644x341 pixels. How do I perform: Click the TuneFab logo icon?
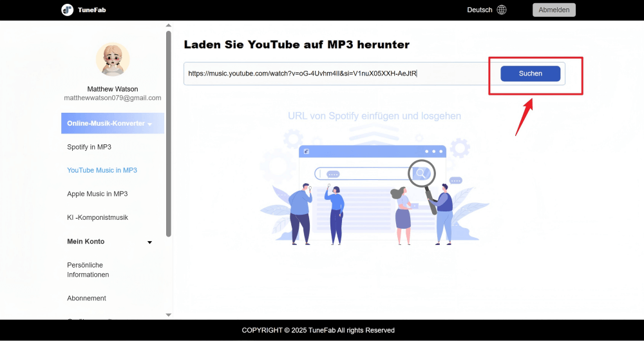[67, 10]
